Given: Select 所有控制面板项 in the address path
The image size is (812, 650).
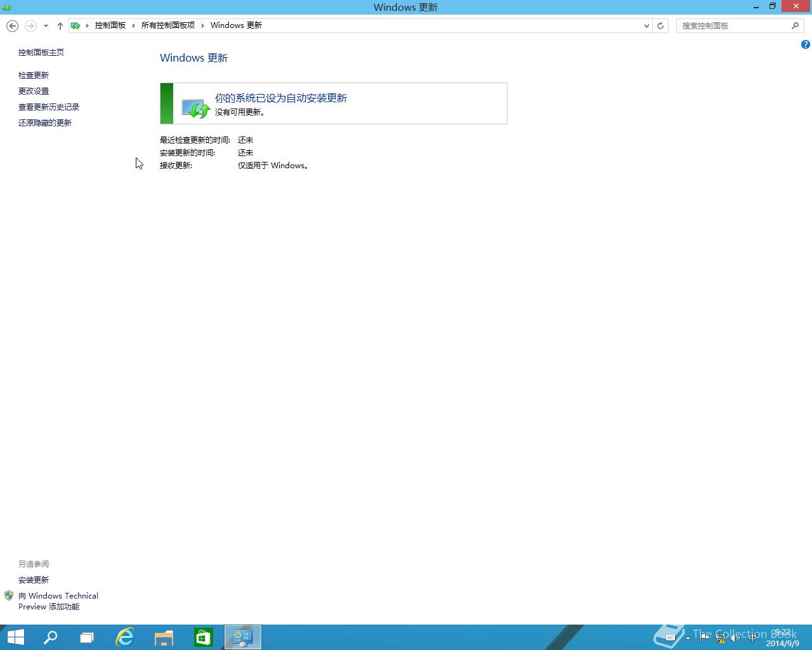Looking at the screenshot, I should pyautogui.click(x=167, y=25).
